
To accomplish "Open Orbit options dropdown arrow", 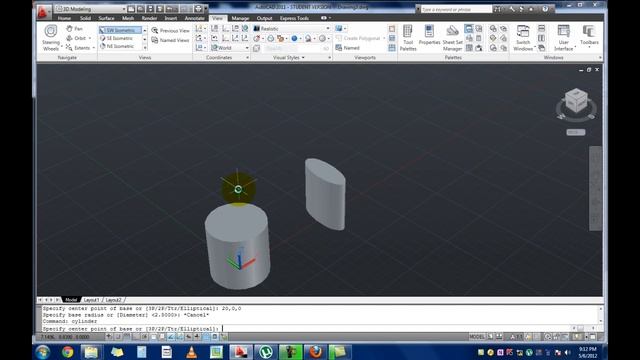I will [x=90, y=38].
